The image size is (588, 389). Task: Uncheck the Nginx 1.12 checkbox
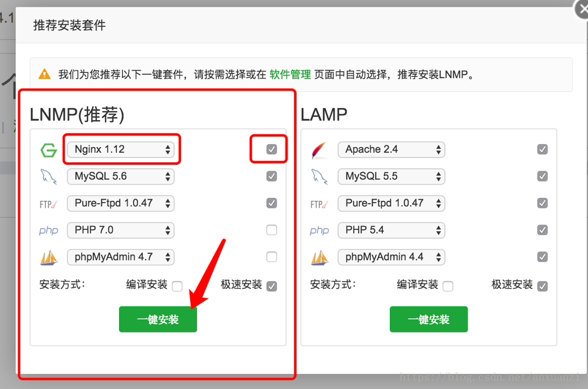click(271, 149)
